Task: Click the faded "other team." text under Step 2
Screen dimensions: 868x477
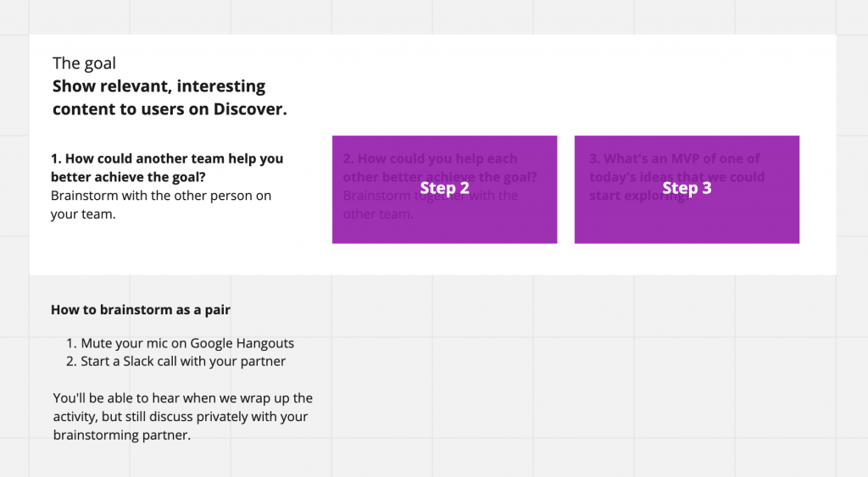Action: pyautogui.click(x=378, y=214)
